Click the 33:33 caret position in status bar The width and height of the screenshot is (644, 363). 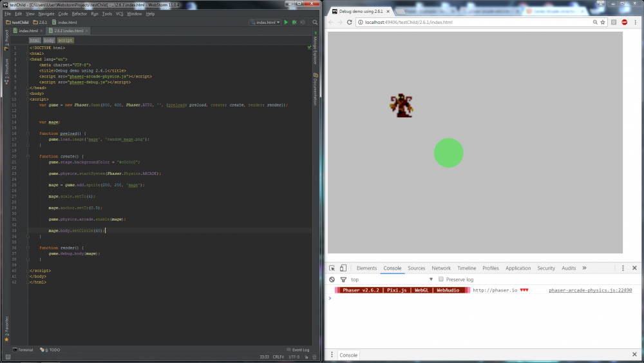(x=264, y=357)
